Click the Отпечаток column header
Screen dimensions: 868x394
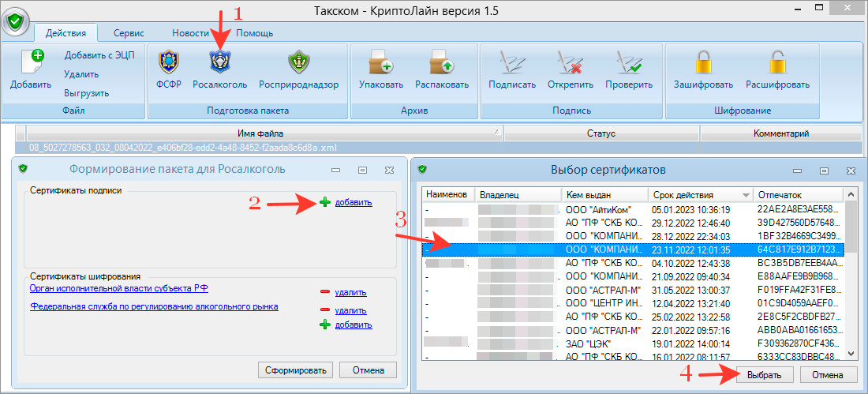798,195
